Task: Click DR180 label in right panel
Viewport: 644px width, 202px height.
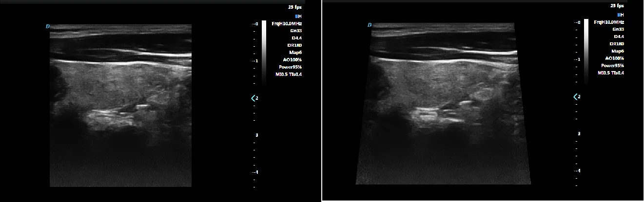Action: coord(617,44)
